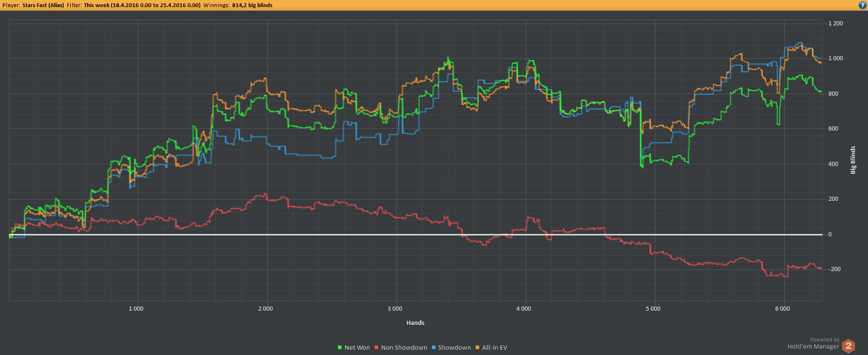Viewport: 868px width, 355px height.
Task: Click the -200 big blinds axis label
Action: tap(834, 269)
